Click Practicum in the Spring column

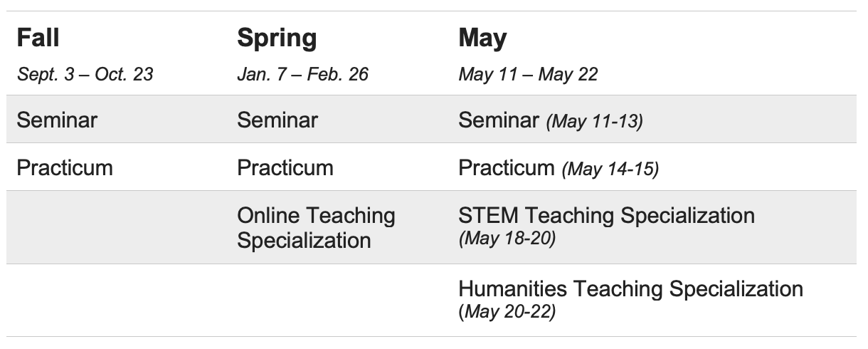pos(285,167)
